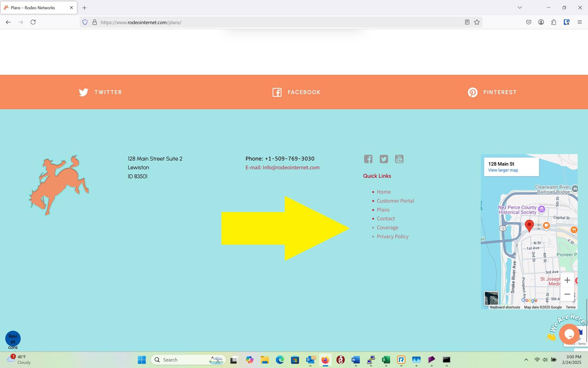
Task: Toggle reader view in the address bar
Action: tap(467, 22)
